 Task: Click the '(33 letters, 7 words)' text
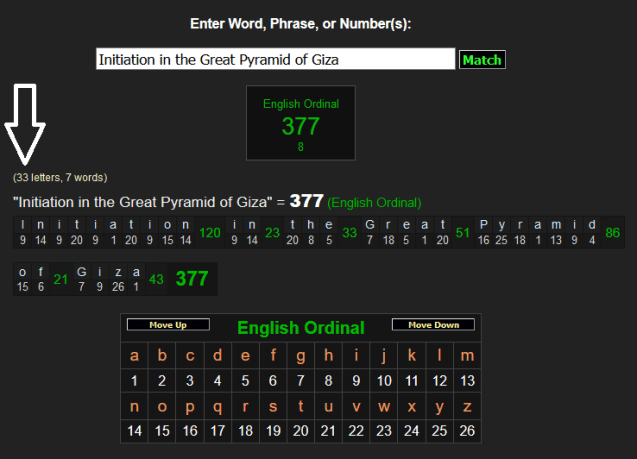(60, 177)
